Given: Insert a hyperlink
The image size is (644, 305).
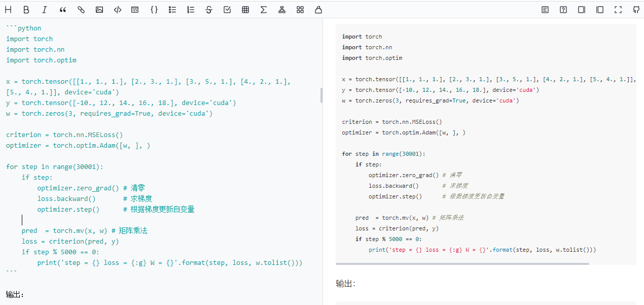Looking at the screenshot, I should click(81, 10).
